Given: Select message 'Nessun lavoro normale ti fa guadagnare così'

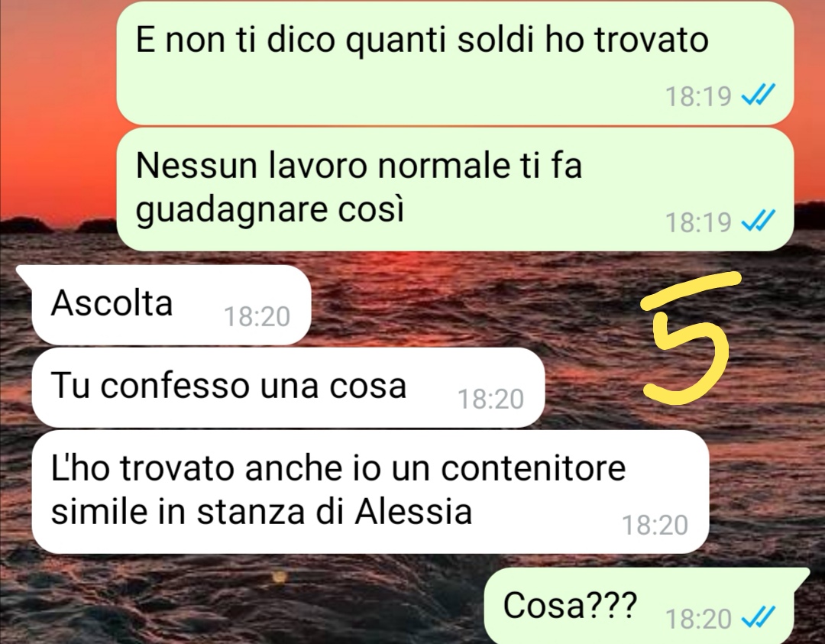Looking at the screenshot, I should tap(455, 189).
